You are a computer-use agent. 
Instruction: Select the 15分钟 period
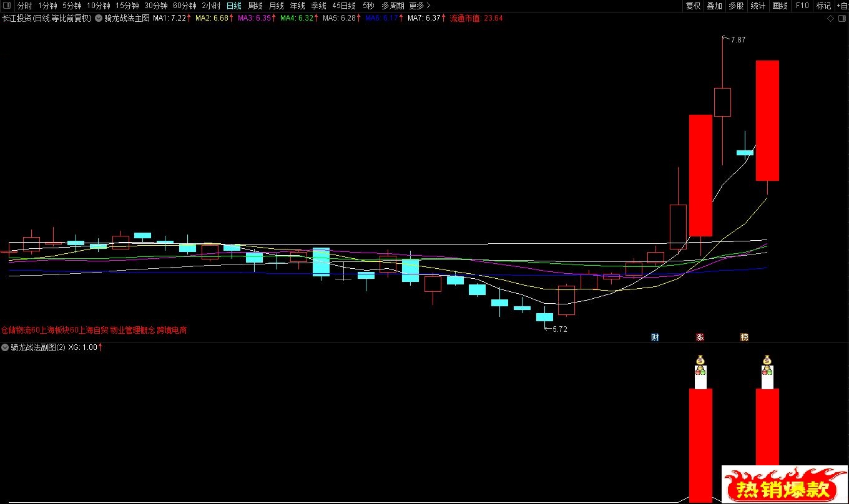[127, 6]
